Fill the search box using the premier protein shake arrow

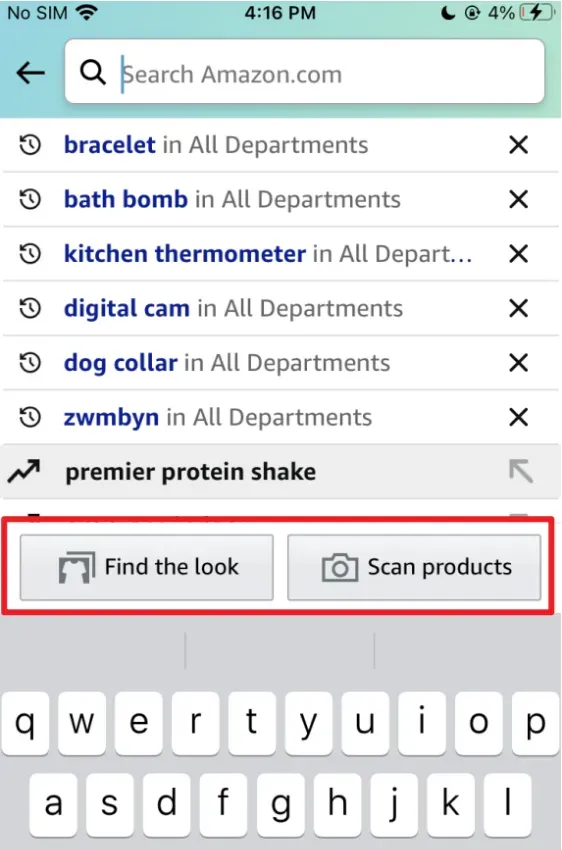pos(521,471)
